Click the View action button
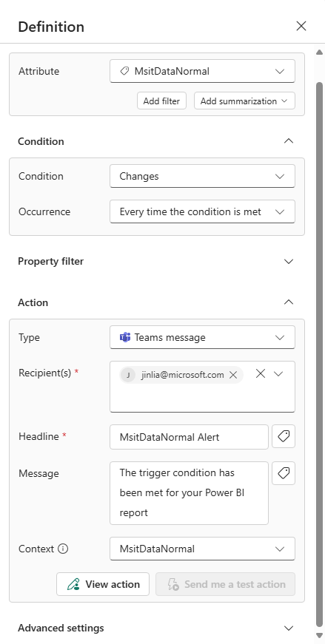This screenshot has height=644, width=325. pos(103,584)
